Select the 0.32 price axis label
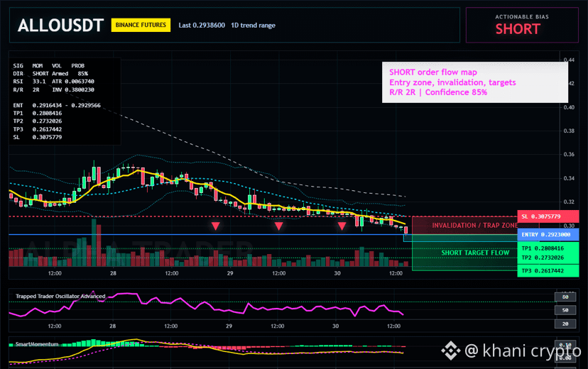 coord(569,202)
